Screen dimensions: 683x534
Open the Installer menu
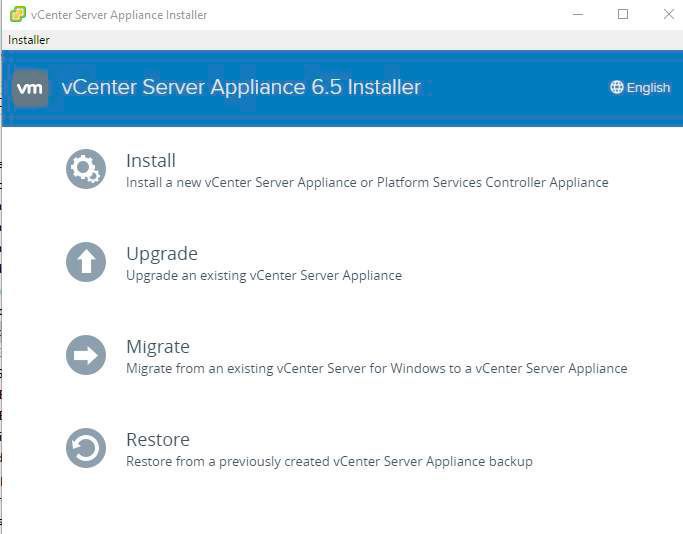[x=29, y=40]
